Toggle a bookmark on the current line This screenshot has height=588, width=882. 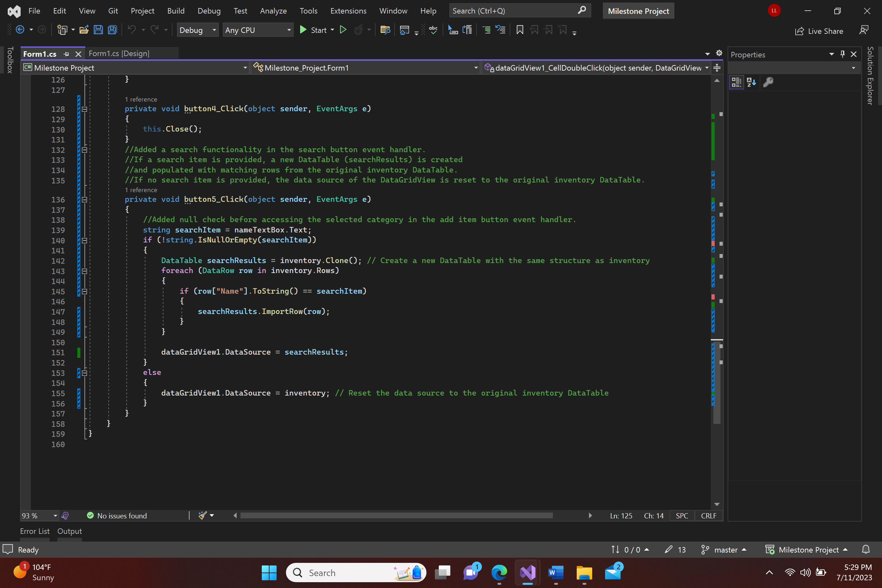[x=520, y=30]
